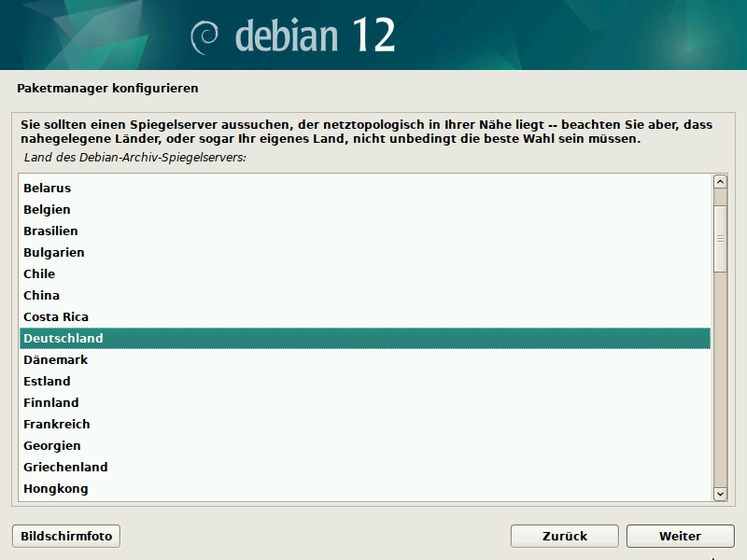Select Brasilien in the list
The width and height of the screenshot is (747, 560).
50,231
